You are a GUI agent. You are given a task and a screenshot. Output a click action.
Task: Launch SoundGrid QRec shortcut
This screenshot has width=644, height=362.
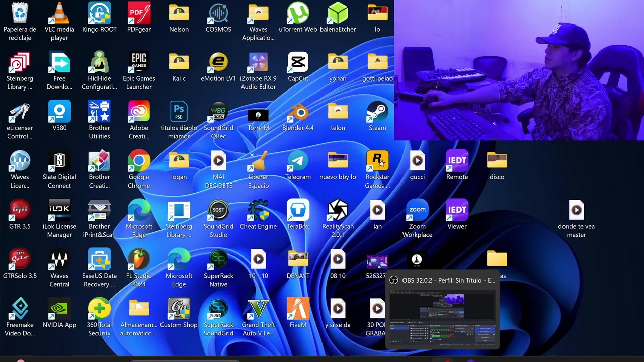click(x=218, y=112)
